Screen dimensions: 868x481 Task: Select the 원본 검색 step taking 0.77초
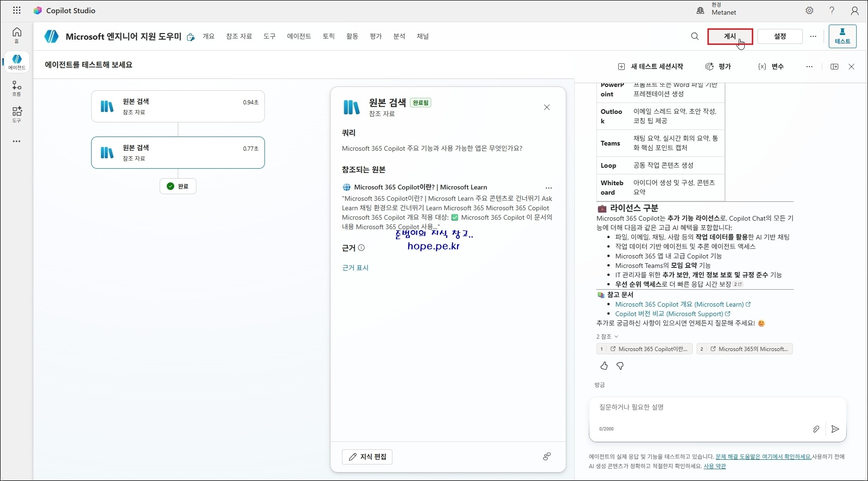click(178, 153)
